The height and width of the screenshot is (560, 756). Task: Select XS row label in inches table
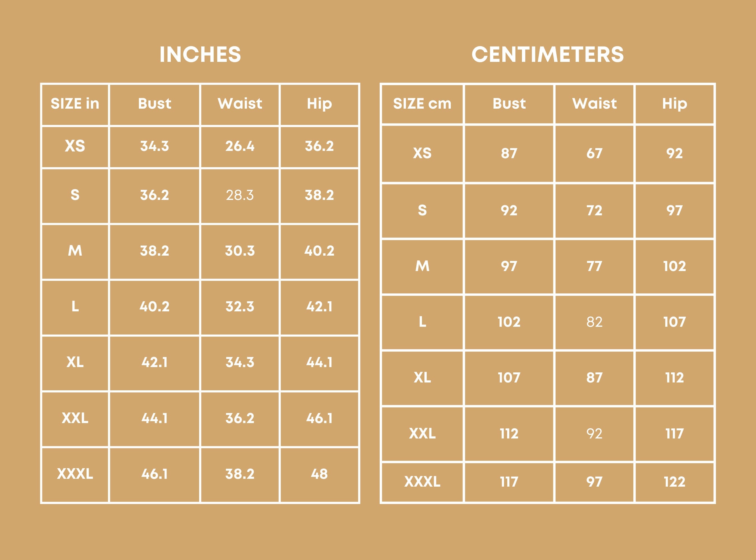[75, 146]
